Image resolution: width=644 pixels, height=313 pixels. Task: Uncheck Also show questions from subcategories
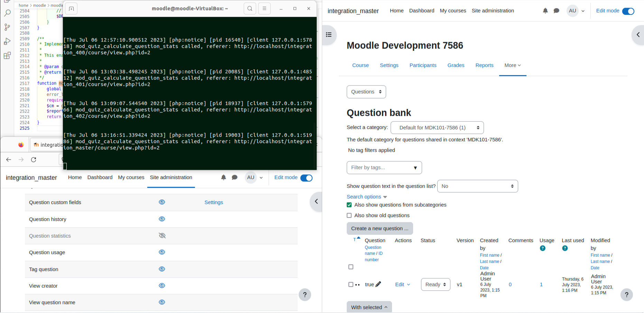[x=349, y=205]
